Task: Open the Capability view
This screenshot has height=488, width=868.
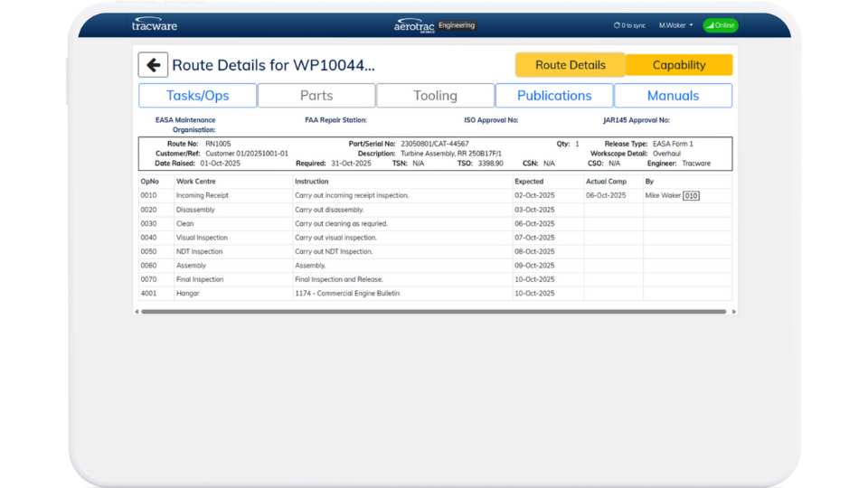Action: (679, 65)
